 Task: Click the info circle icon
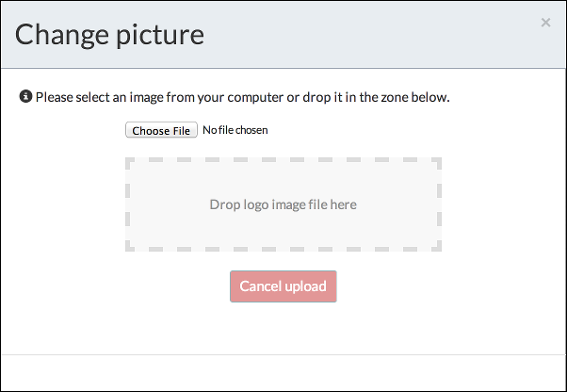tap(26, 97)
